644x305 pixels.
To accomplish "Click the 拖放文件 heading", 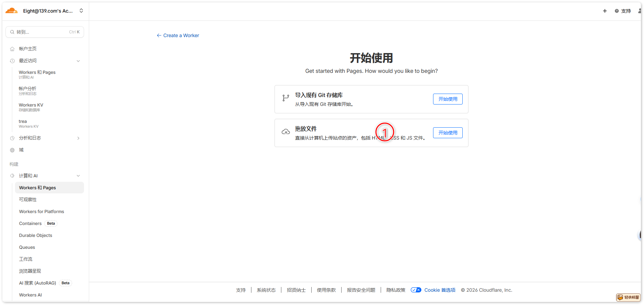I will coord(306,129).
